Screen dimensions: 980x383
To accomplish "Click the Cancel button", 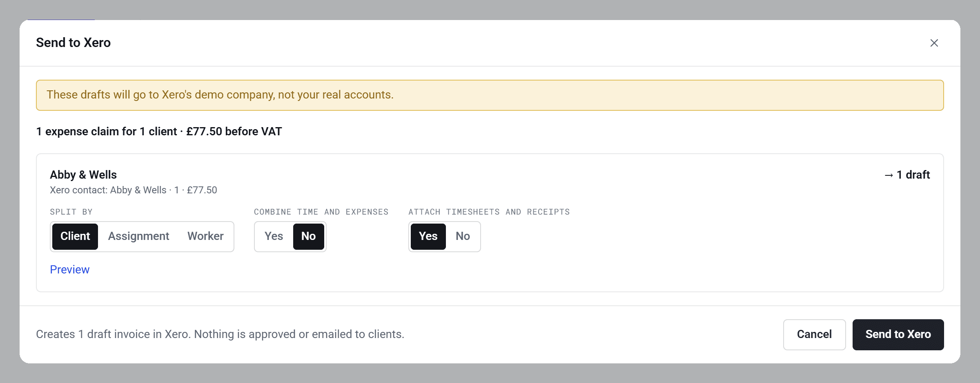I will [x=814, y=334].
